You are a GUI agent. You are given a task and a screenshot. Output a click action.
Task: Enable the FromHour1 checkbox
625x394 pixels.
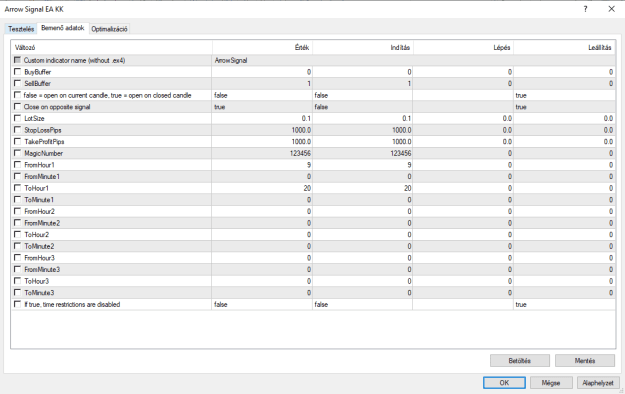click(x=17, y=164)
